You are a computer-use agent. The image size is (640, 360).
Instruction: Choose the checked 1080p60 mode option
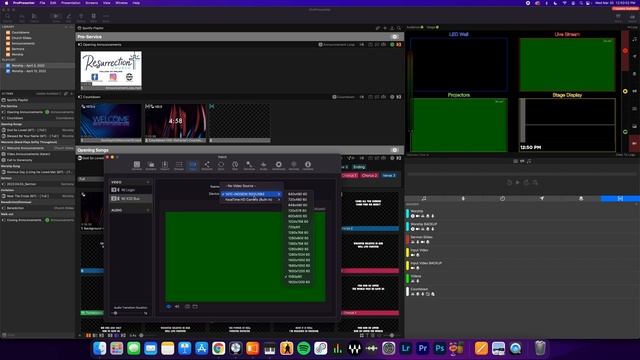click(298, 276)
